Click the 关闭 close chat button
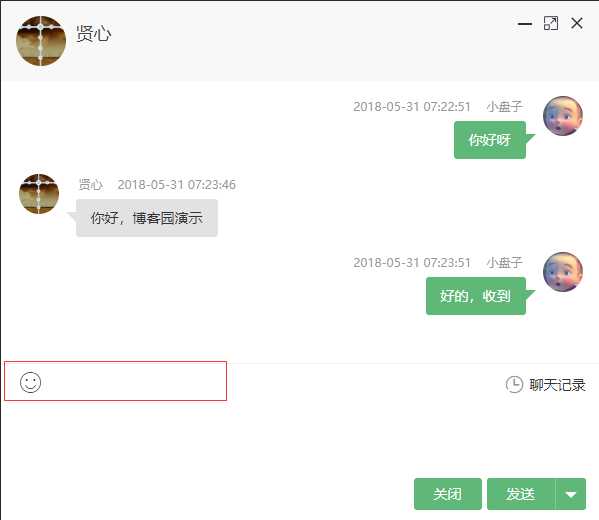This screenshot has height=520, width=599. tap(448, 494)
